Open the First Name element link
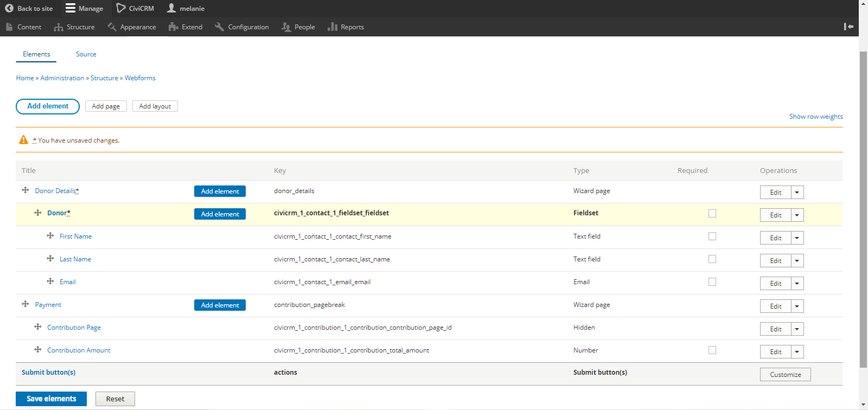Screen dimensions: 868x410 coord(75,236)
